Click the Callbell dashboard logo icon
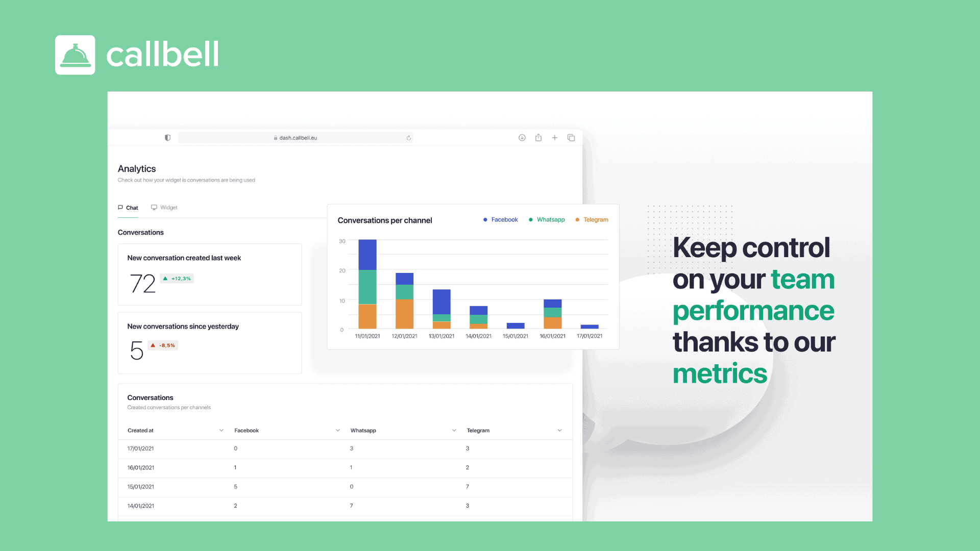Screen dimensions: 980x551 click(x=75, y=55)
